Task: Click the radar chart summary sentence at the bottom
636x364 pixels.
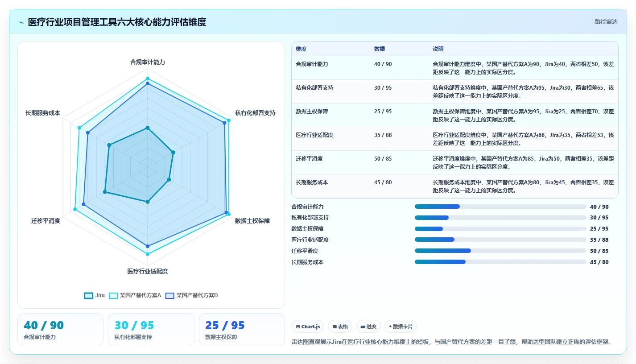Action: click(451, 342)
